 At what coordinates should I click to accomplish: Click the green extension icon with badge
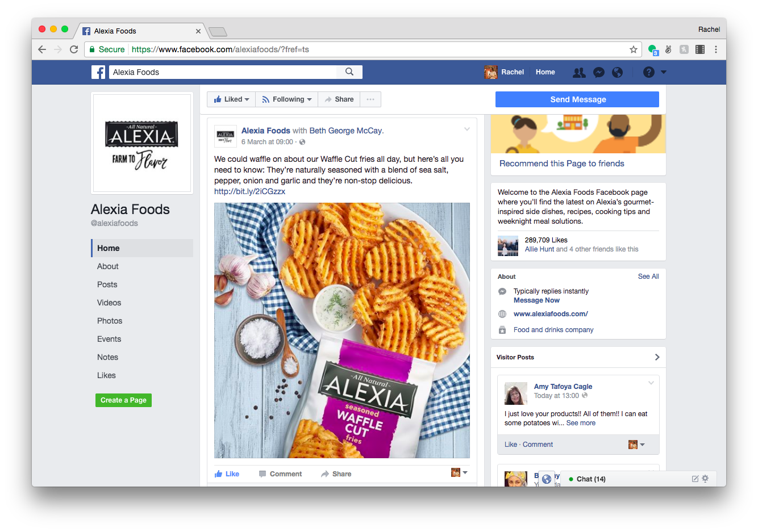(x=653, y=50)
